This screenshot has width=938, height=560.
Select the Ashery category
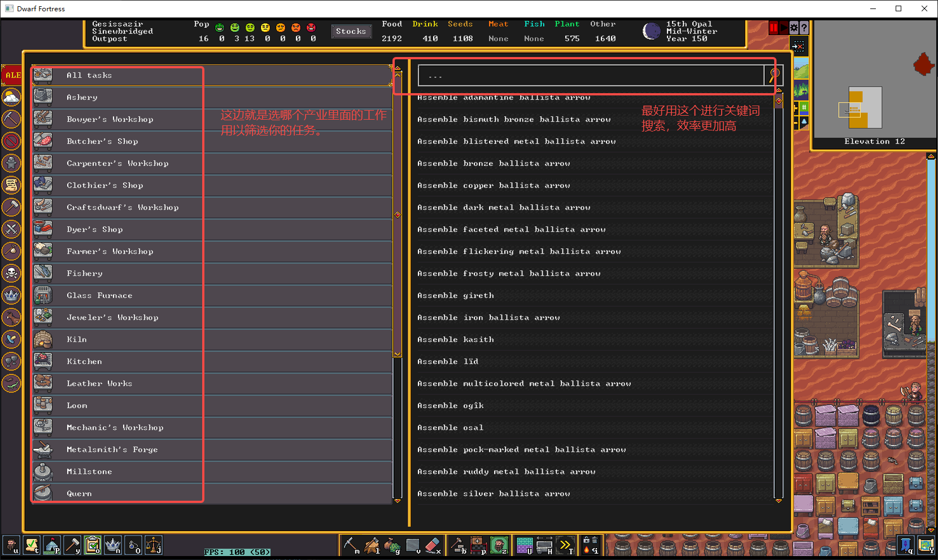212,97
